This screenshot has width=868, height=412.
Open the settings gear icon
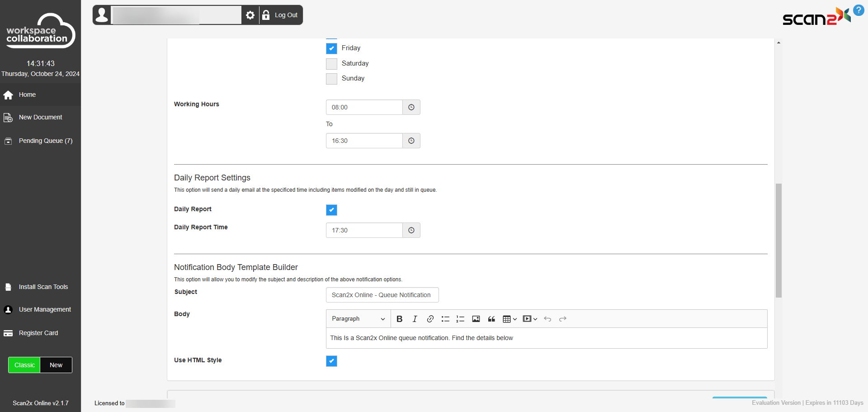(250, 15)
